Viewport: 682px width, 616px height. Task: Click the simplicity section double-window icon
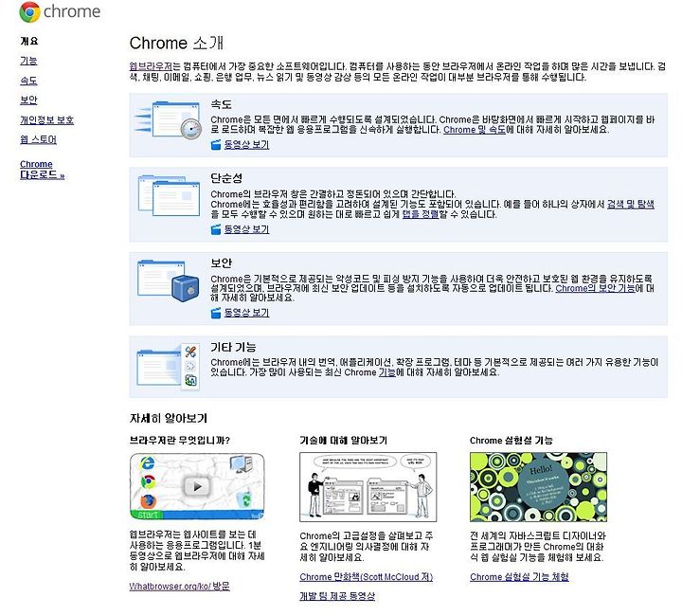170,195
